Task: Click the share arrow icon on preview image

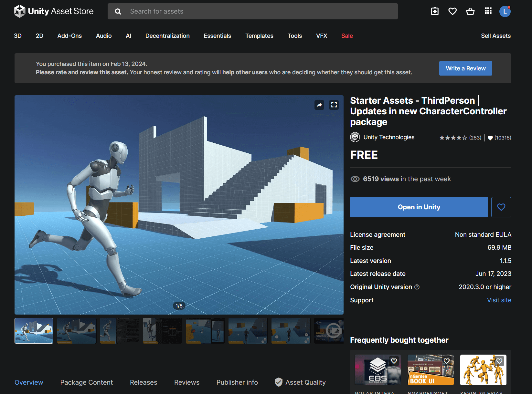Action: tap(319, 105)
